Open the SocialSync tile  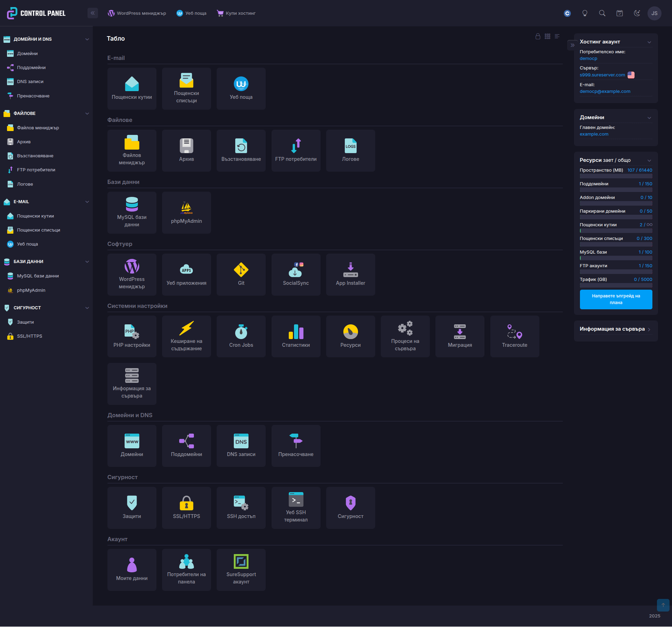pos(296,274)
